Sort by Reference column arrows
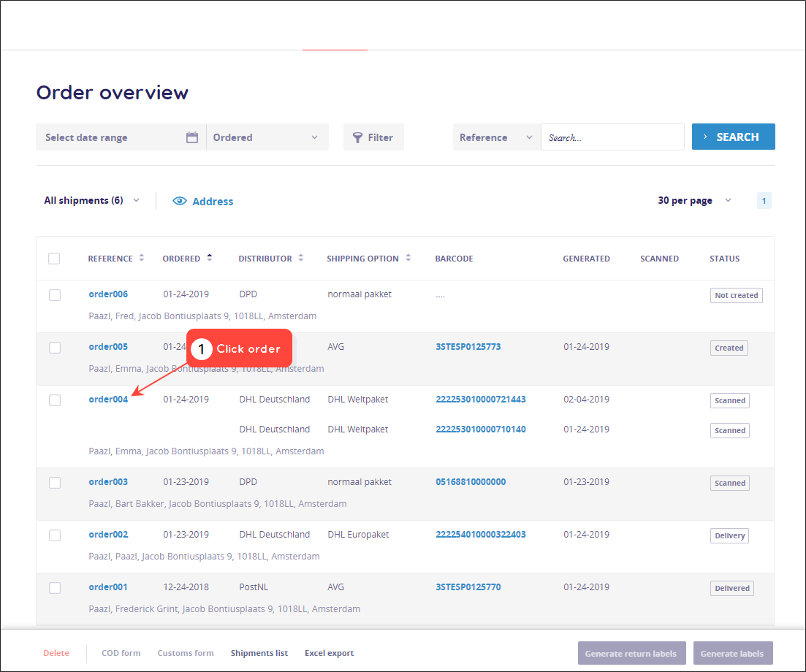The width and height of the screenshot is (806, 672). click(141, 258)
